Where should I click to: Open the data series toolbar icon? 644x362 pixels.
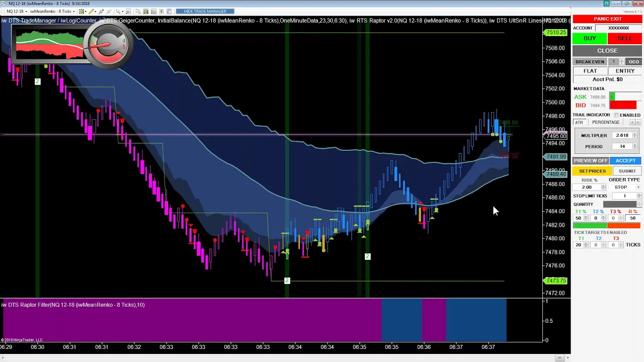click(x=138, y=11)
